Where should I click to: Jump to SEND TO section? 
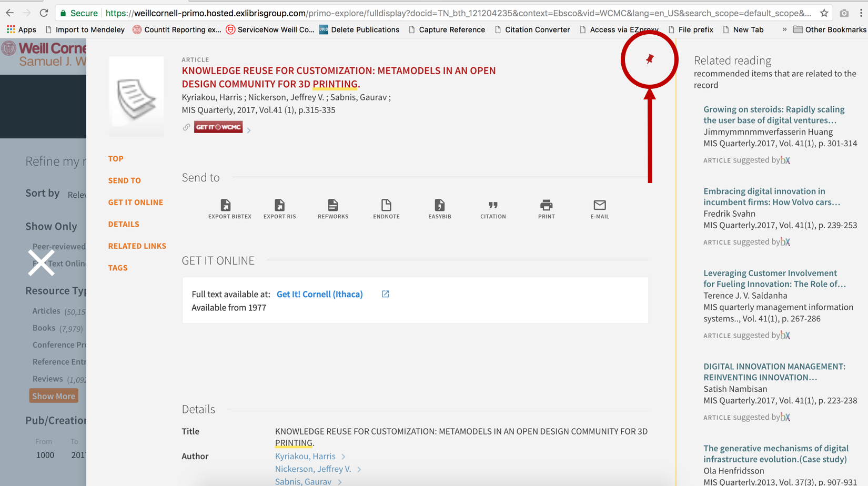pos(125,180)
